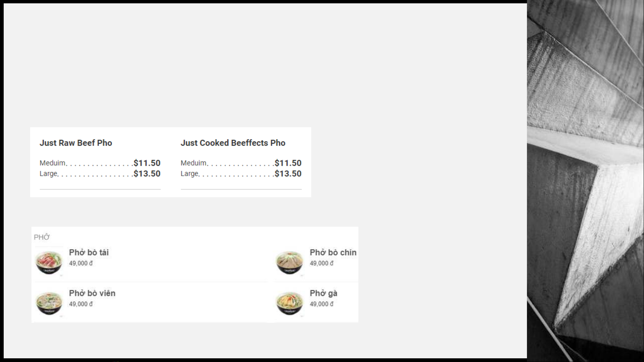Open the Phở gà item title
Screen dimensions: 644x362
pos(324,293)
